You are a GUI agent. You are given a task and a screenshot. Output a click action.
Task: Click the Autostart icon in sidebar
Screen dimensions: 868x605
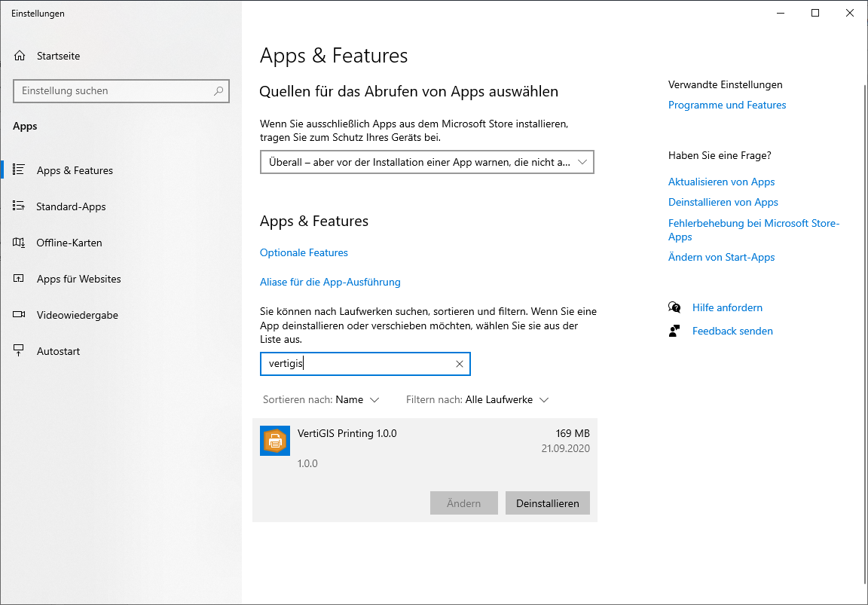pyautogui.click(x=20, y=351)
